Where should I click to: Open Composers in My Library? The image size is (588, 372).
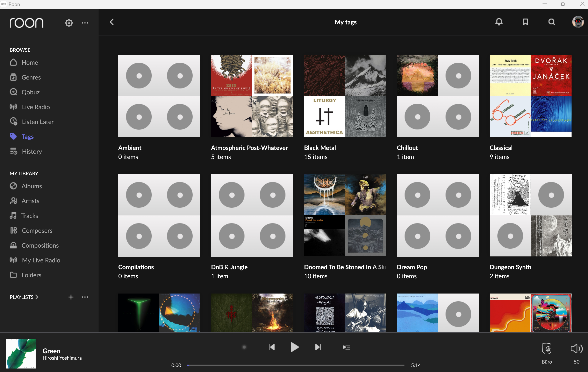coord(31,230)
